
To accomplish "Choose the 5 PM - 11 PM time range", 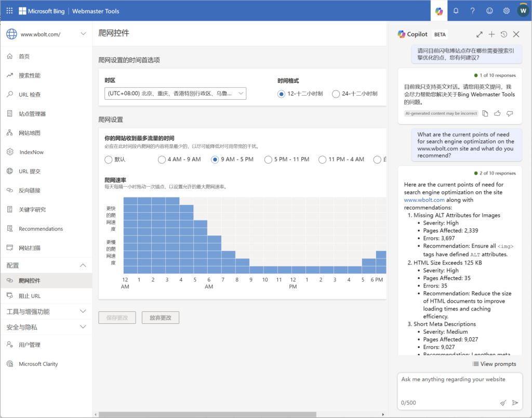I will point(268,160).
